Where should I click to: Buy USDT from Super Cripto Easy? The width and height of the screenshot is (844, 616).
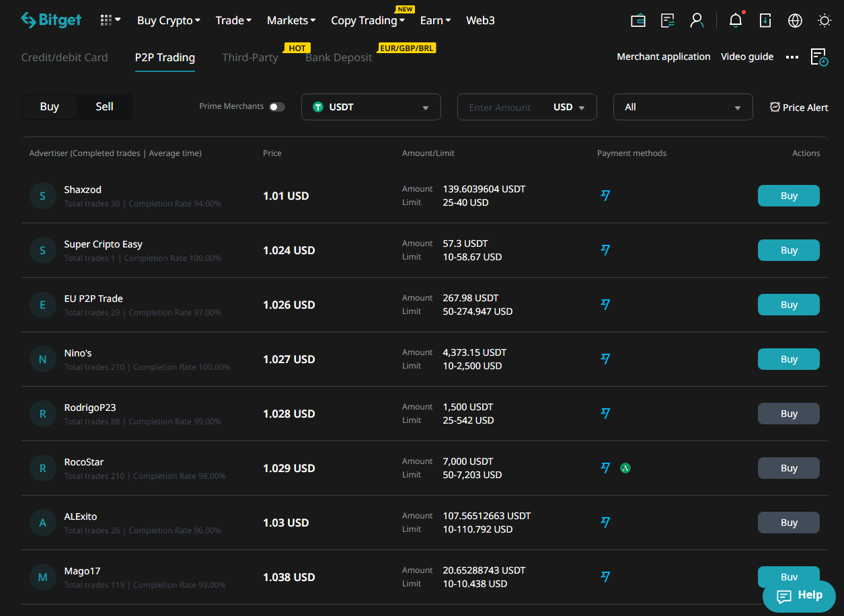(x=789, y=250)
